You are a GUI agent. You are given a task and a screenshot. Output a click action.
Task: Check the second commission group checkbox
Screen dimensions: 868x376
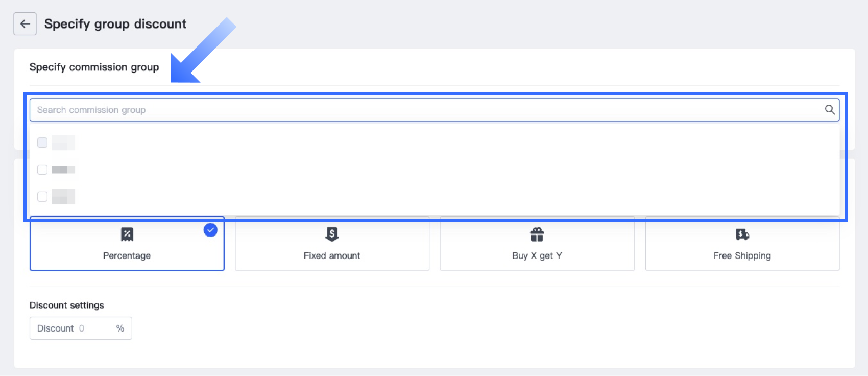42,170
